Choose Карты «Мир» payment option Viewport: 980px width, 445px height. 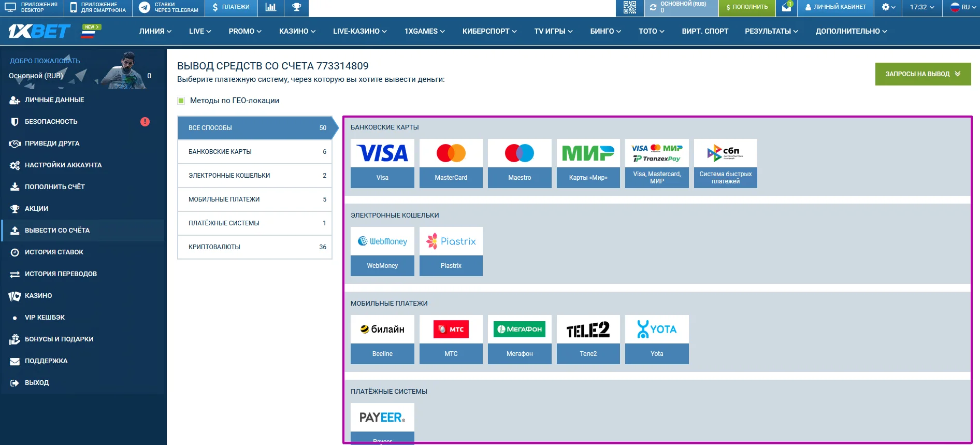[x=588, y=163]
